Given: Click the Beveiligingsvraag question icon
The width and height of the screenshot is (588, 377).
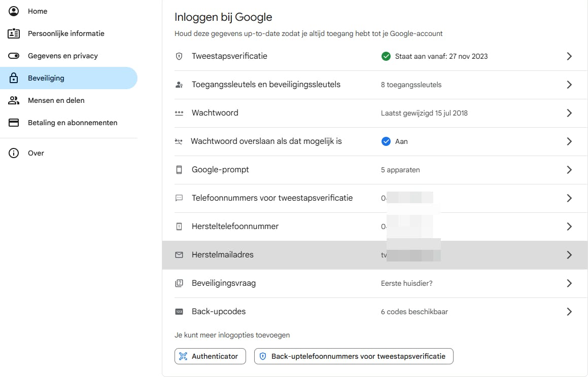Looking at the screenshot, I should (x=179, y=283).
